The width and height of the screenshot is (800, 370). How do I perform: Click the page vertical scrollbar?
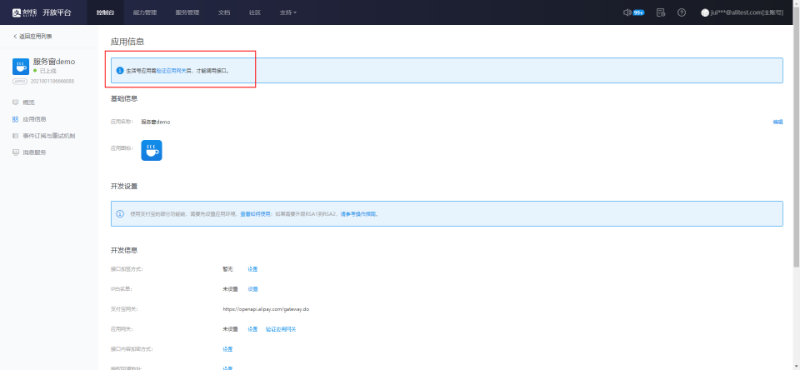(796, 138)
